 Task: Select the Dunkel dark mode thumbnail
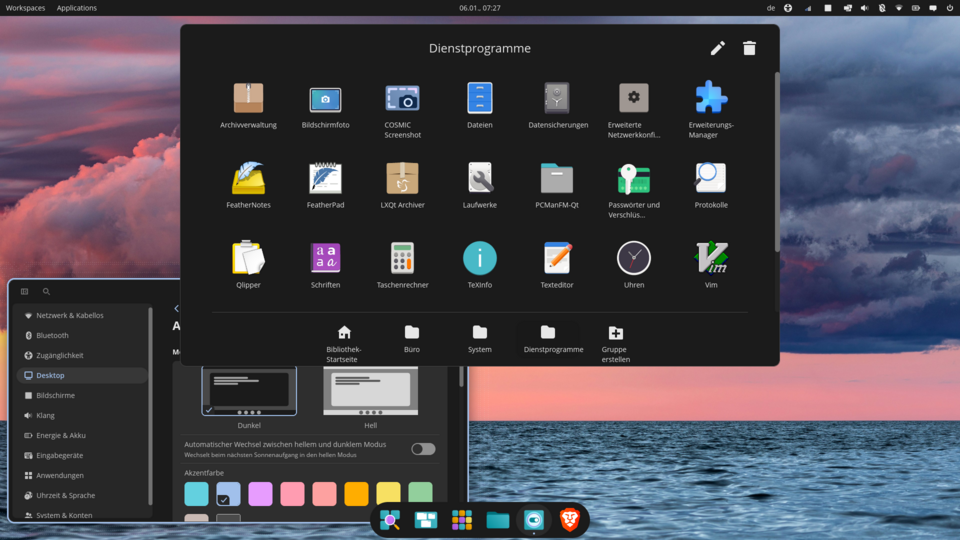click(x=249, y=391)
